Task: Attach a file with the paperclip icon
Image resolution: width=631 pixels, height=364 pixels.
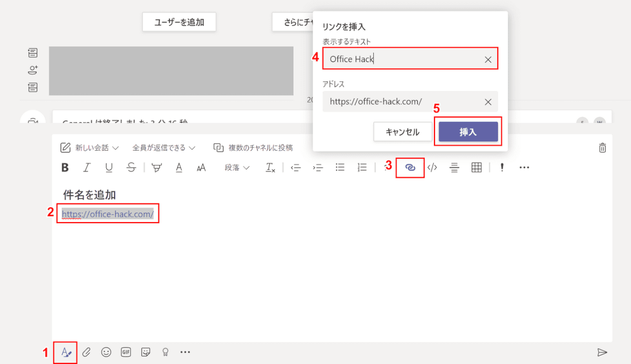Action: pos(87,352)
